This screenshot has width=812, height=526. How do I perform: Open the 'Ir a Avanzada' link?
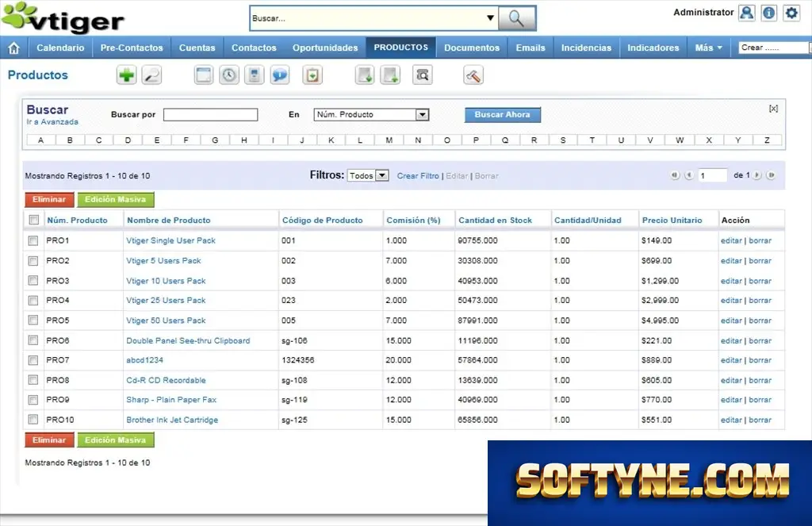[52, 122]
